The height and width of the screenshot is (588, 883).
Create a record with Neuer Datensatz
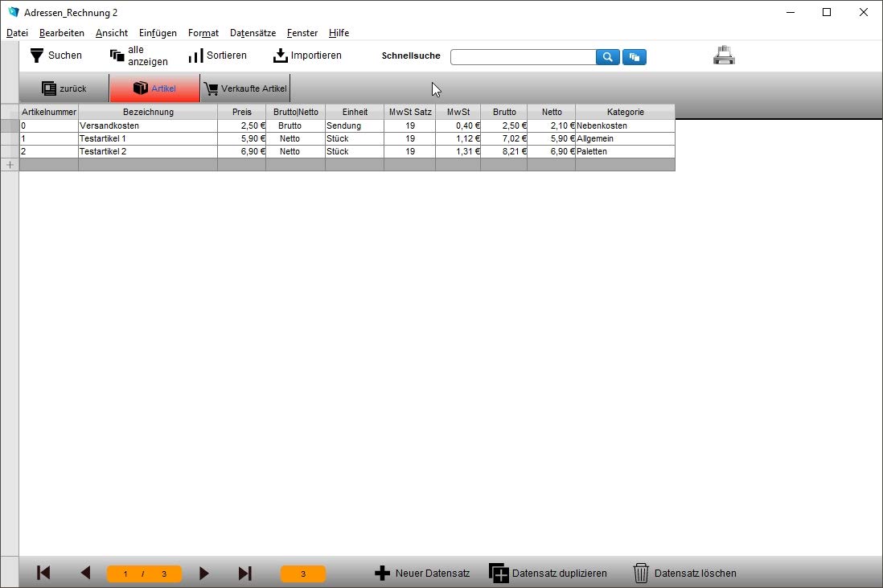point(421,574)
